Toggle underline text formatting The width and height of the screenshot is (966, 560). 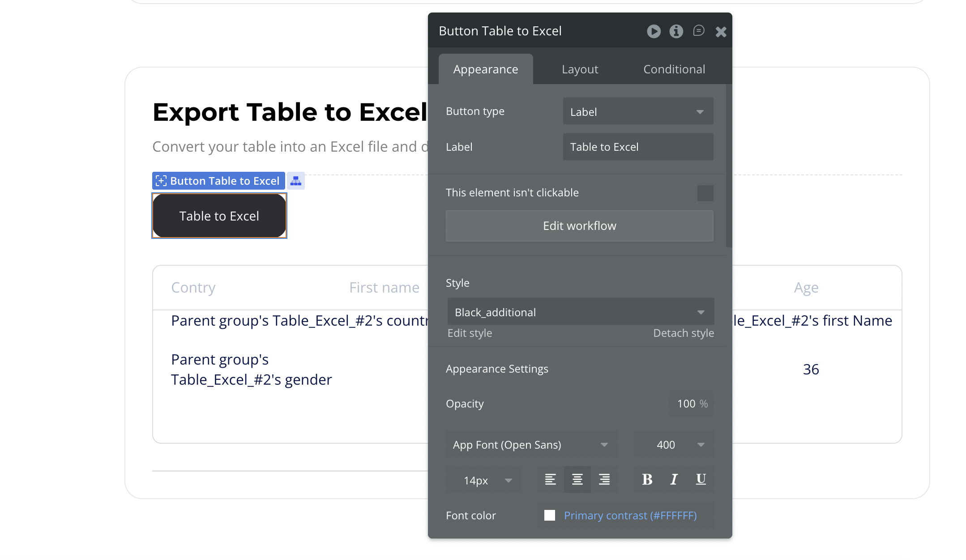pyautogui.click(x=701, y=479)
